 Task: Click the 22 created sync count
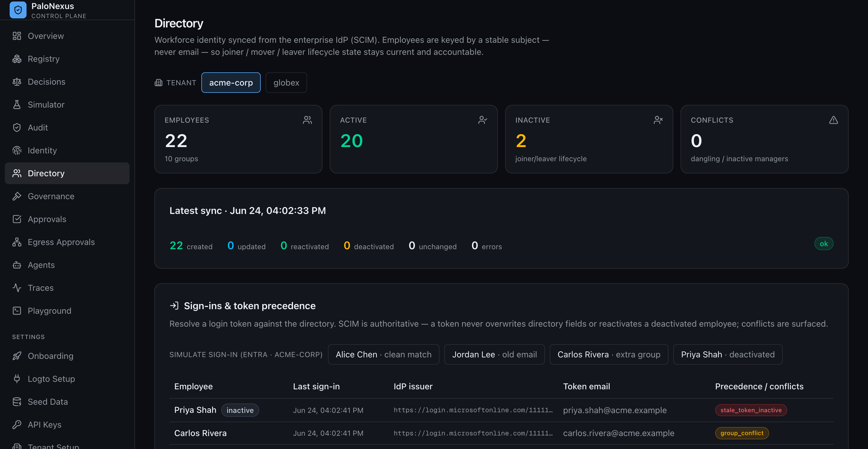tap(191, 246)
